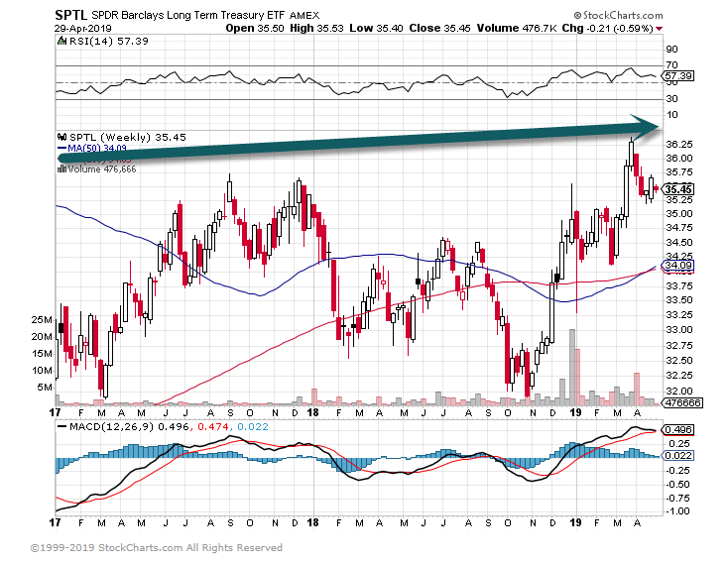
Task: Click the 33.00 price axis label
Action: coord(678,329)
